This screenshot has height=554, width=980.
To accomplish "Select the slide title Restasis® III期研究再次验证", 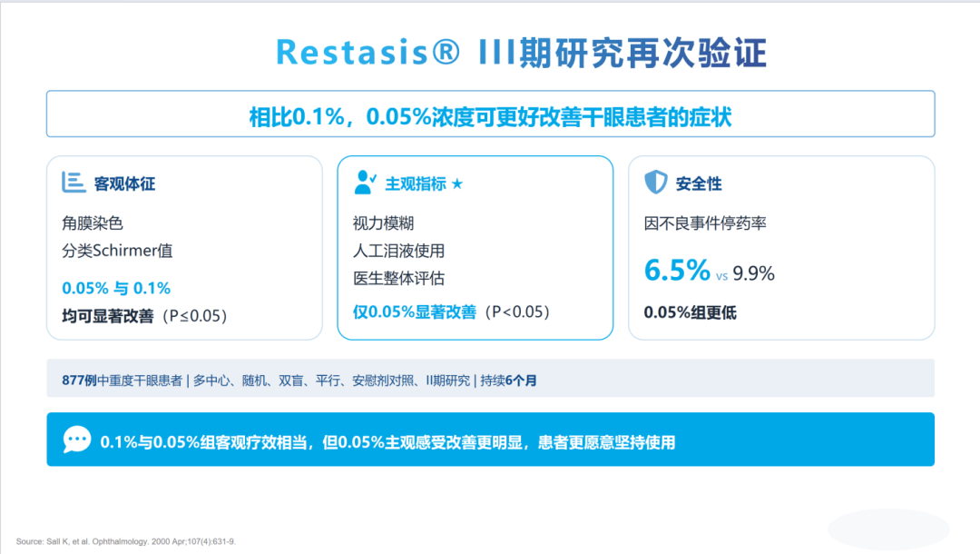I will tap(521, 52).
